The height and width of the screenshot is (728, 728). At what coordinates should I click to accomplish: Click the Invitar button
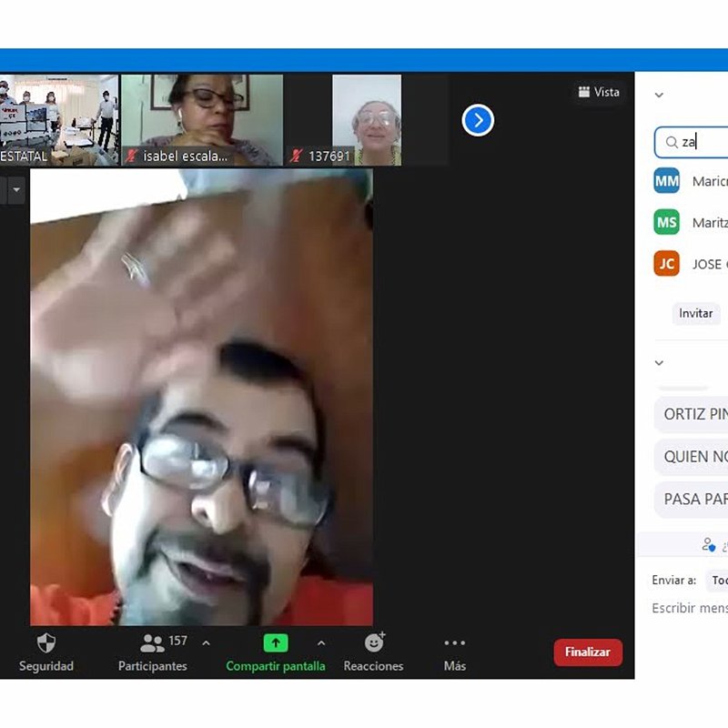pyautogui.click(x=695, y=313)
